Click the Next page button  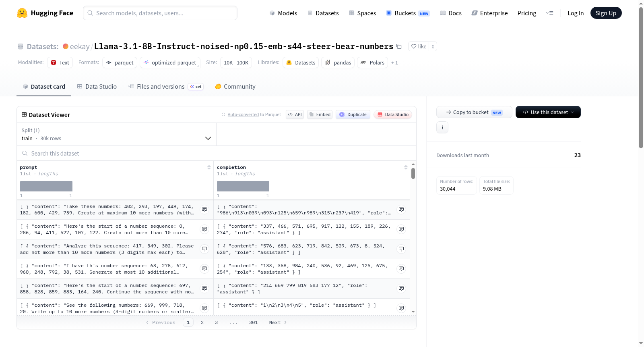[278, 322]
